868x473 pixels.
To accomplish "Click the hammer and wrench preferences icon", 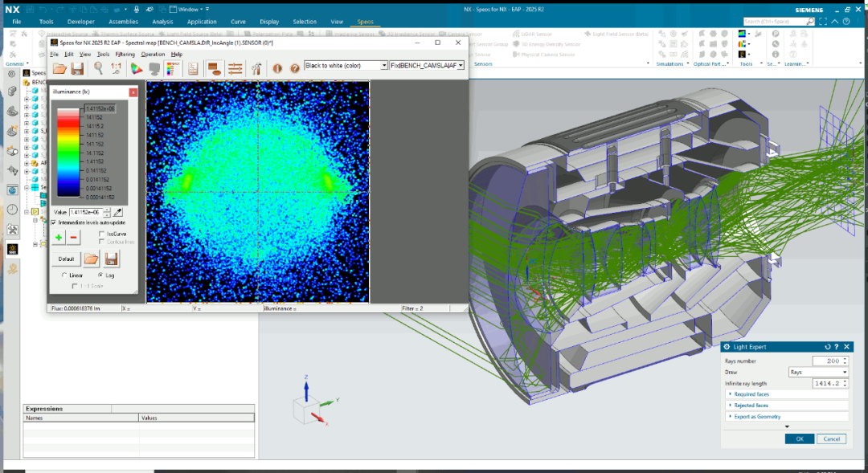I will coord(256,68).
